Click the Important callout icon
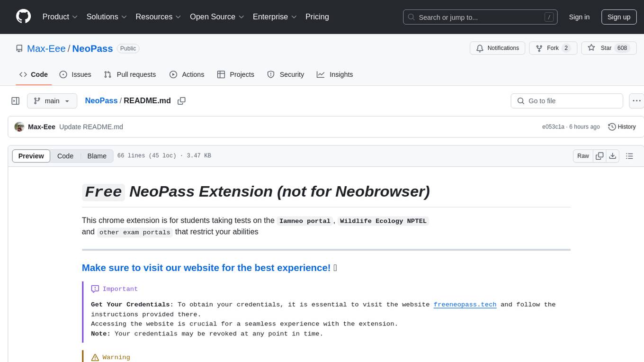Screen dimensions: 644x362 (x=95, y=289)
